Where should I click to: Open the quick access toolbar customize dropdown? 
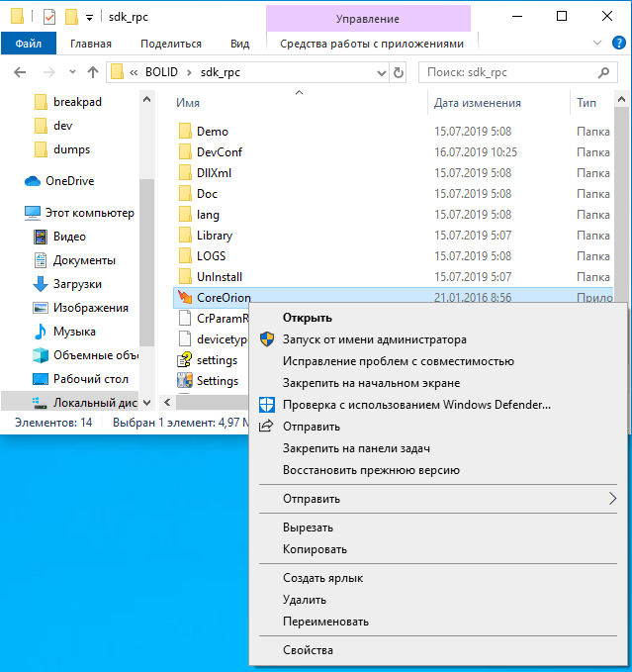coord(89,18)
